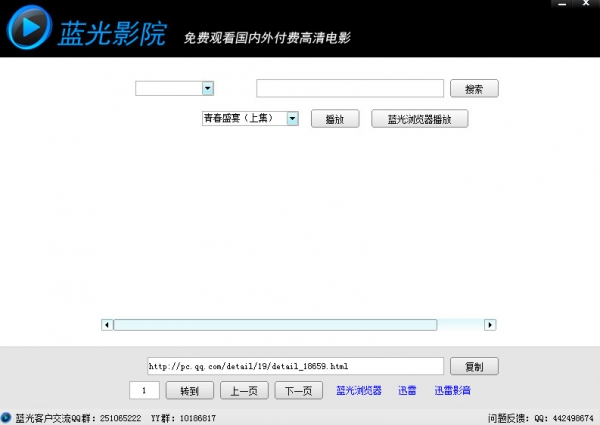Go to next page with 下一页
Viewport: 600px width, 425px height.
[298, 390]
